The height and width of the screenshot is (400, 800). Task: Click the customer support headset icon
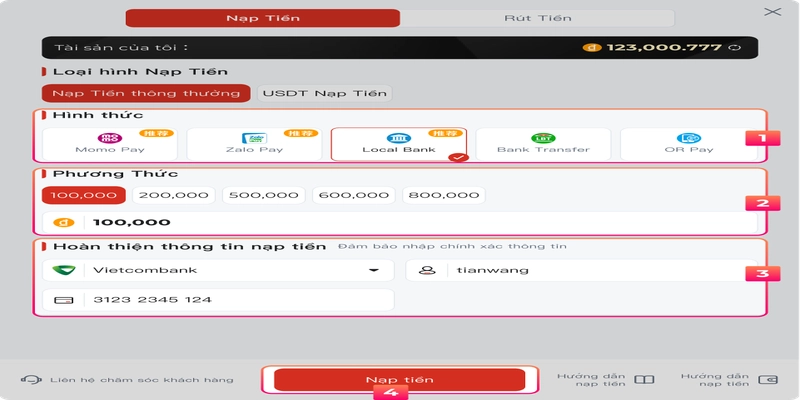point(31,380)
